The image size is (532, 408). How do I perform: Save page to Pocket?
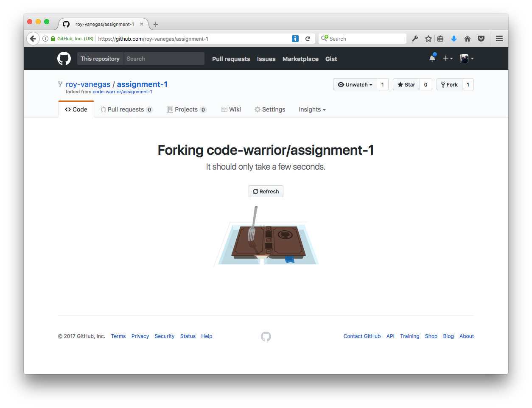(481, 39)
